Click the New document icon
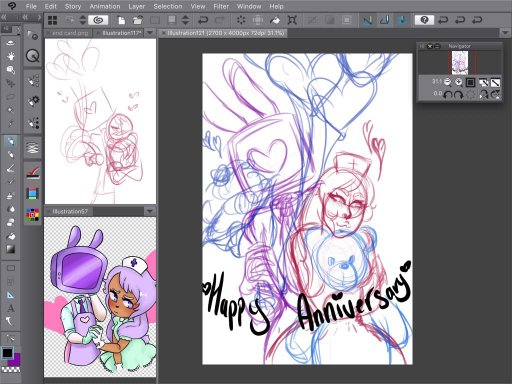 122,20
